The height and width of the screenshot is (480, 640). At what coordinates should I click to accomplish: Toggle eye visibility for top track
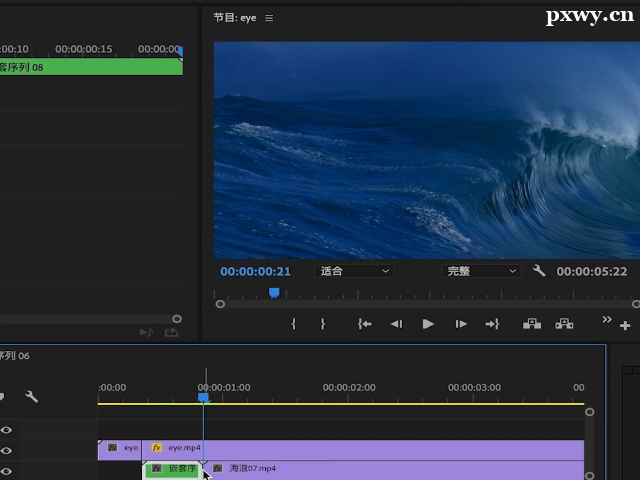pos(6,429)
